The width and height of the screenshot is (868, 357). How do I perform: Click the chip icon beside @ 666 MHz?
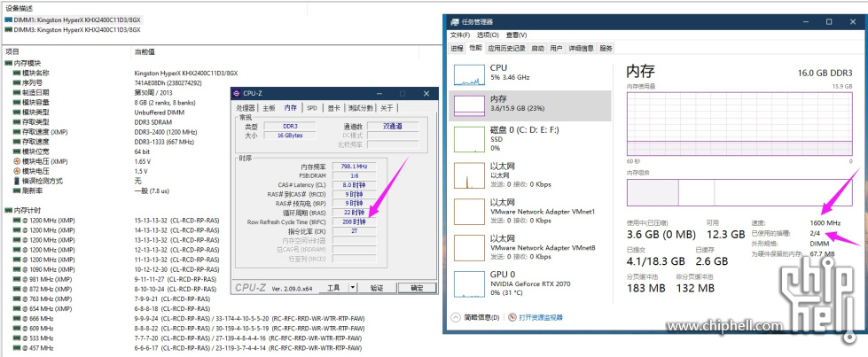click(17, 318)
